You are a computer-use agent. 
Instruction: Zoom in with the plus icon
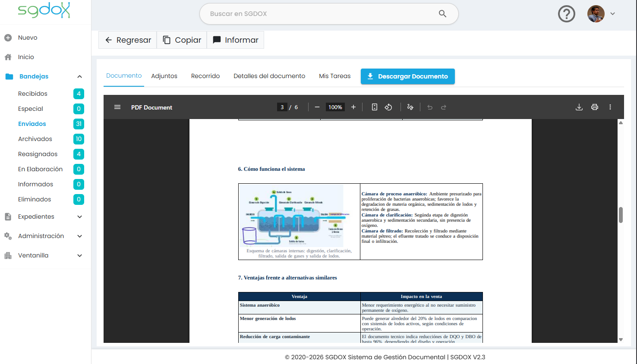point(353,107)
